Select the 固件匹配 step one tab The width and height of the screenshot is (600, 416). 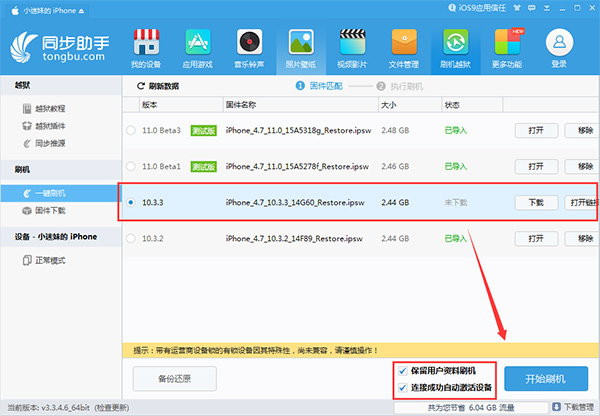pyautogui.click(x=319, y=86)
